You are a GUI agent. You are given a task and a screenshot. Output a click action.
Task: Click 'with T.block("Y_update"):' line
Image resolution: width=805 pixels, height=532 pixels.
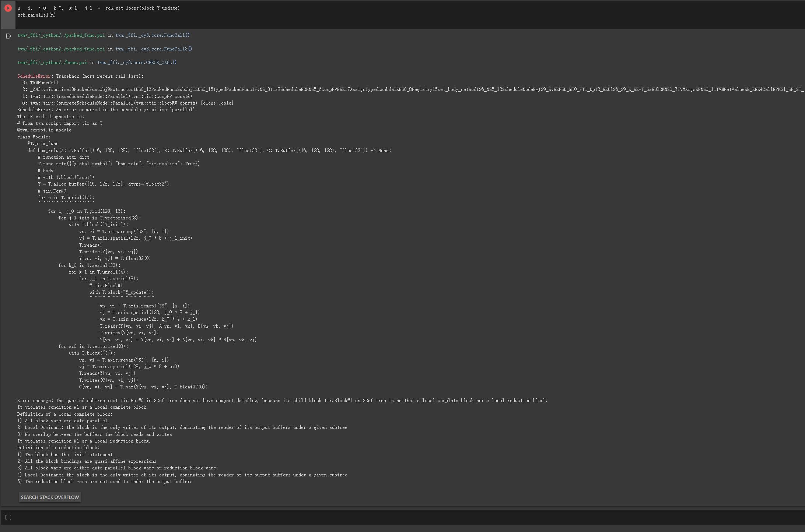[122, 292]
